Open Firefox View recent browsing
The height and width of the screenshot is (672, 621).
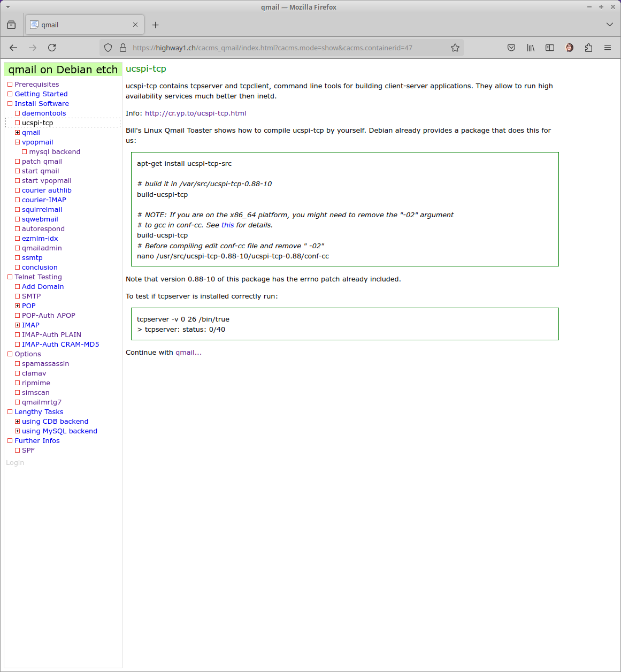click(x=11, y=25)
